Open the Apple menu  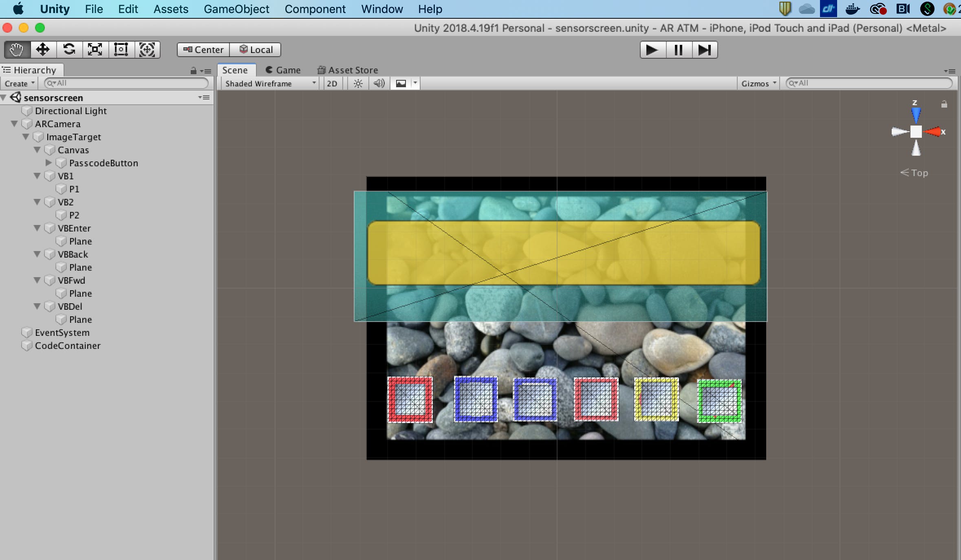click(x=18, y=9)
